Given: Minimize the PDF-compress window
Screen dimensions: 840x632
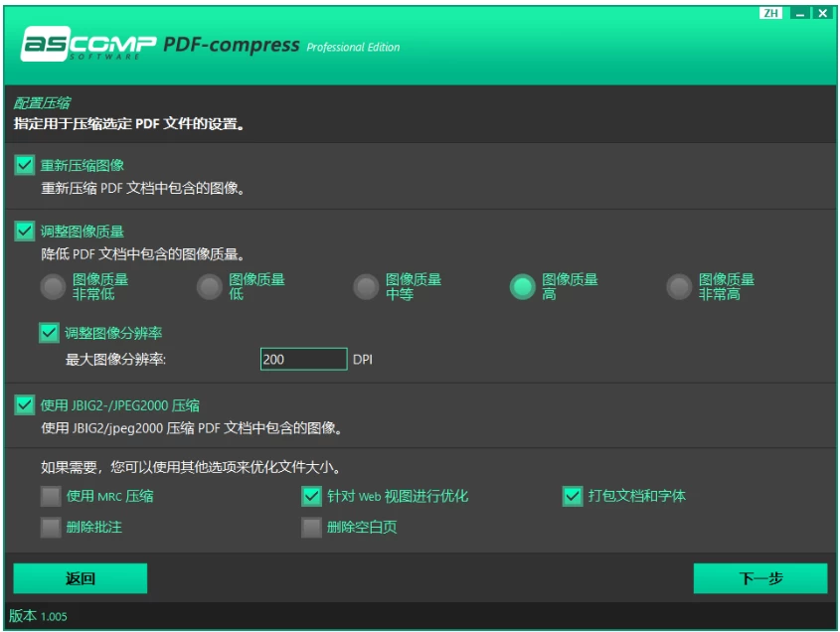Looking at the screenshot, I should tap(801, 13).
